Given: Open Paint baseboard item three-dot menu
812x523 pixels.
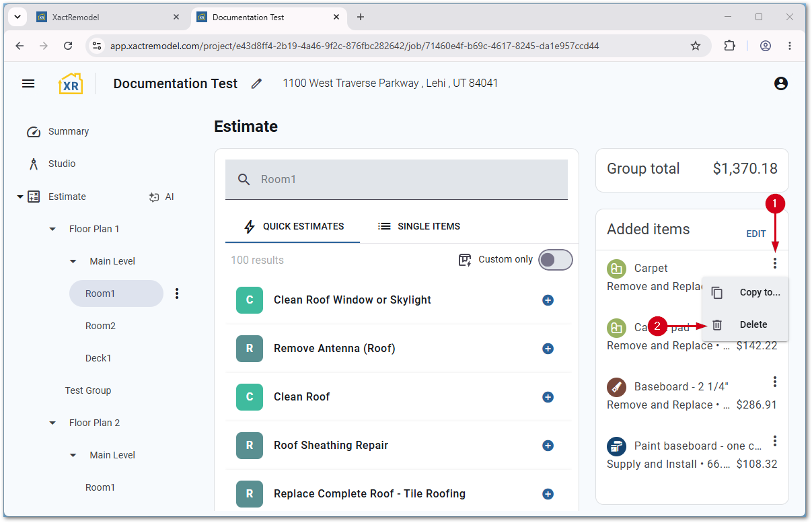Looking at the screenshot, I should (775, 441).
